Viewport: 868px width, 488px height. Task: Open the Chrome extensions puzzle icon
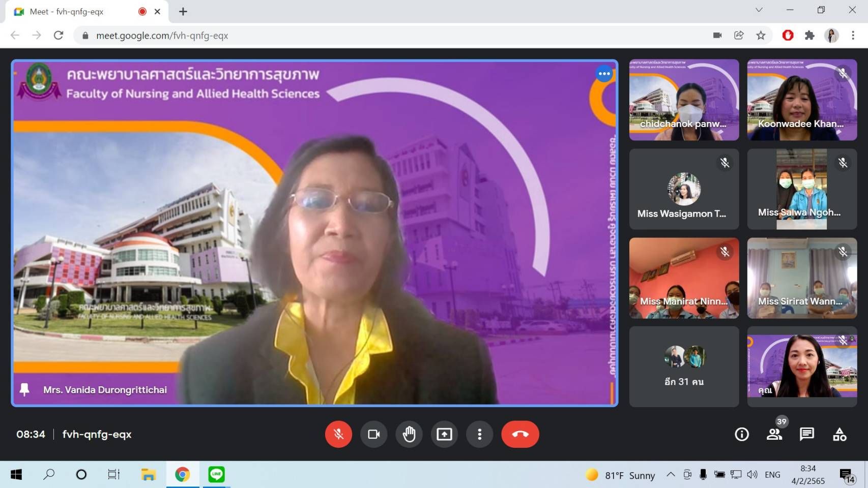[809, 35]
